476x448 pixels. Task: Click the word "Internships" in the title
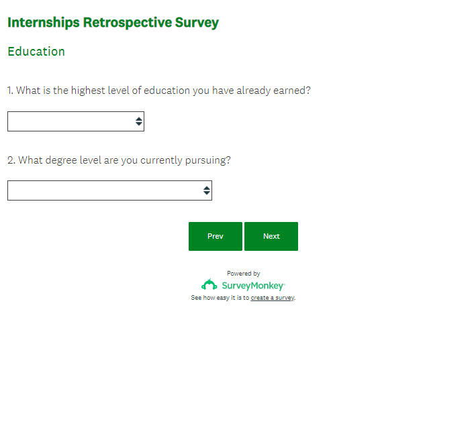coord(43,22)
